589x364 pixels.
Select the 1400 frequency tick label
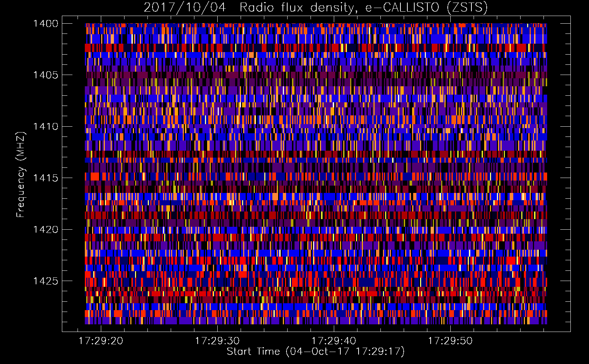coord(46,24)
